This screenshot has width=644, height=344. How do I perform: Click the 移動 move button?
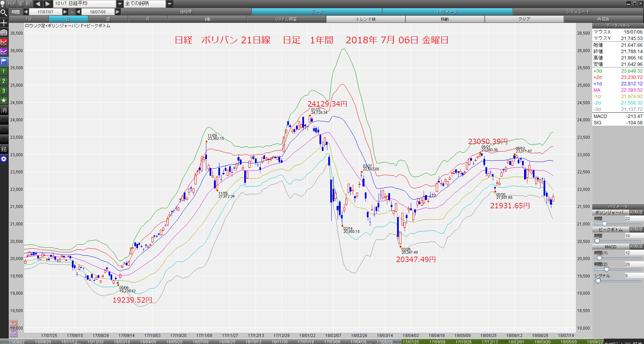445,19
